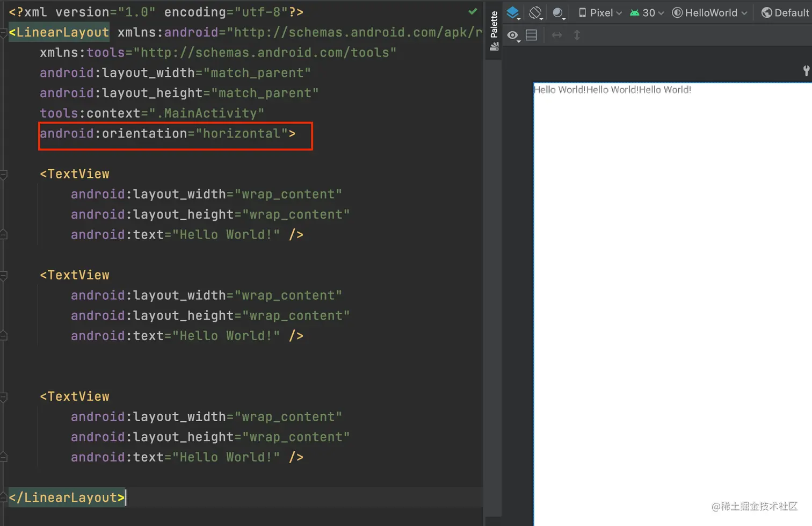Click the third TextView opening tag
812x526 pixels.
tap(75, 397)
